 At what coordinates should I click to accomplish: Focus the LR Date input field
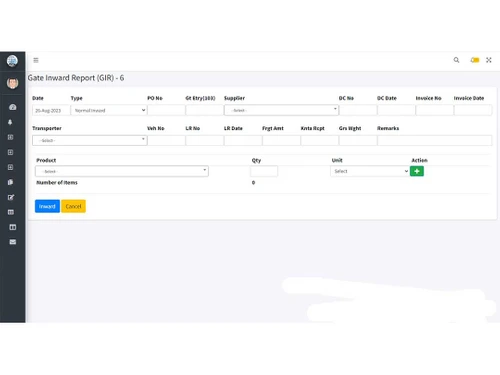pyautogui.click(x=243, y=140)
